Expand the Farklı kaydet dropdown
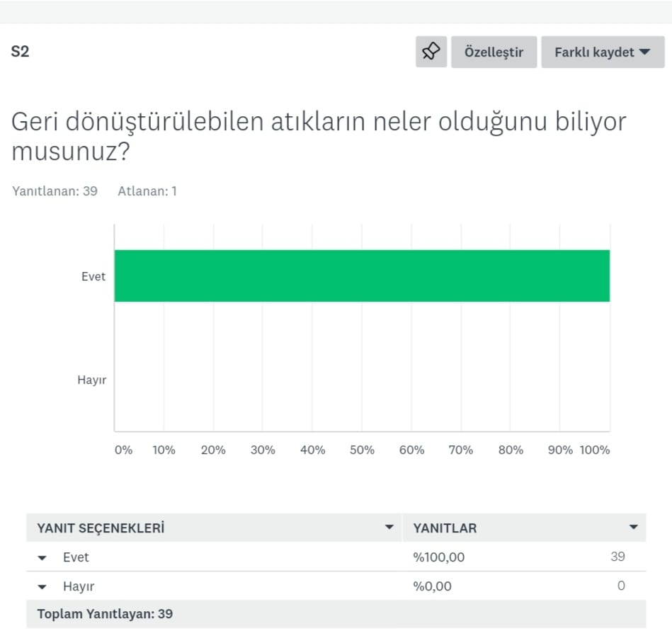 (603, 52)
